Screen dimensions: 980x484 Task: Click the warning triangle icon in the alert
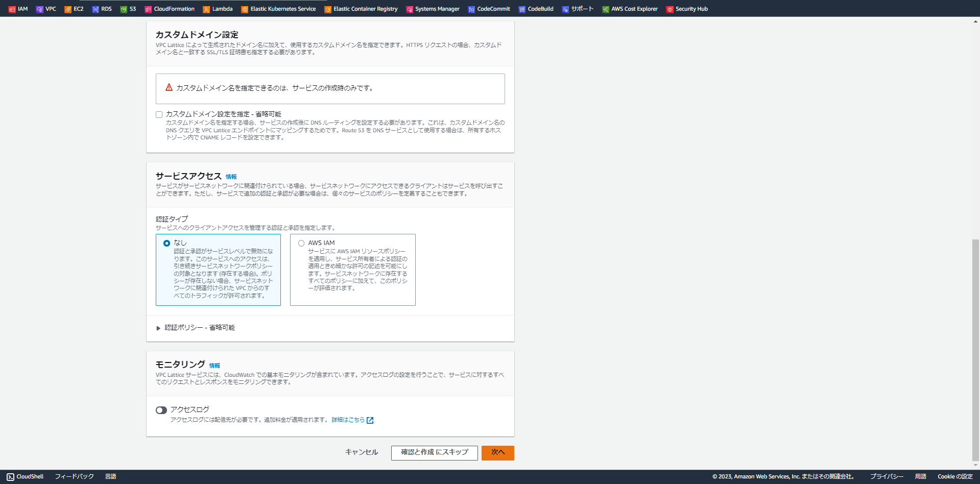[169, 87]
